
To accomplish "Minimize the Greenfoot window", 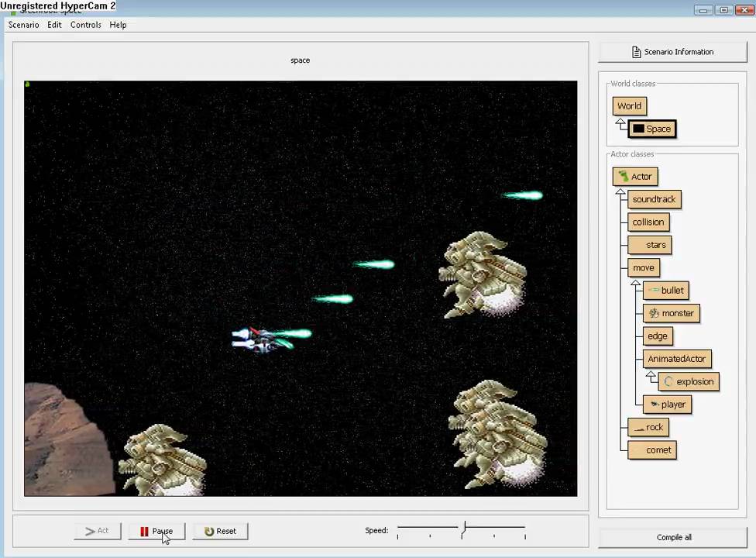I will pos(703,10).
